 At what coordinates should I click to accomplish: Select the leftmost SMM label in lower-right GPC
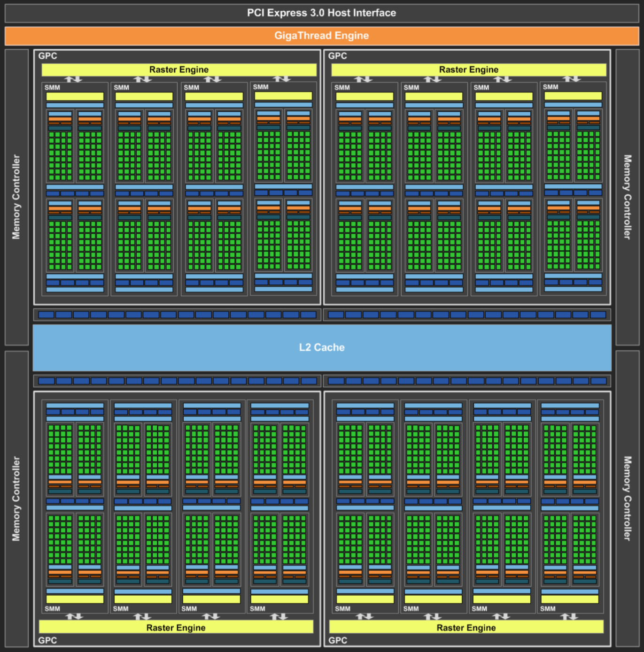[x=342, y=609]
